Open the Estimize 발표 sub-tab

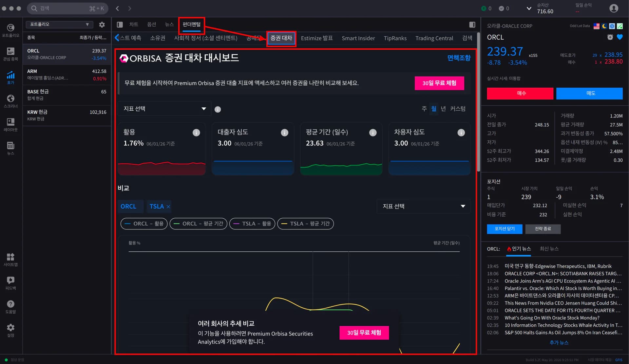point(317,38)
